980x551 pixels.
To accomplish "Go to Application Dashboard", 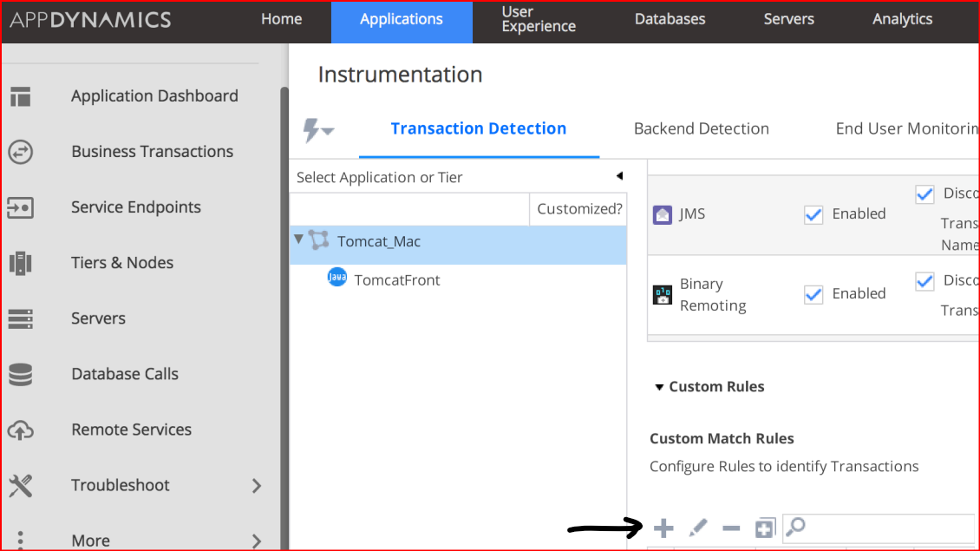I will (x=154, y=95).
